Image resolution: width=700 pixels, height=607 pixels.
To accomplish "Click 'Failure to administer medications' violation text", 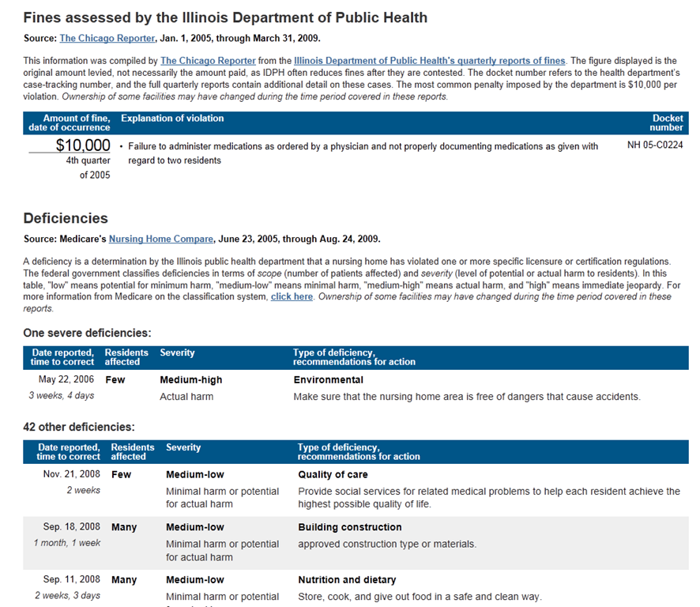I will pos(363,153).
